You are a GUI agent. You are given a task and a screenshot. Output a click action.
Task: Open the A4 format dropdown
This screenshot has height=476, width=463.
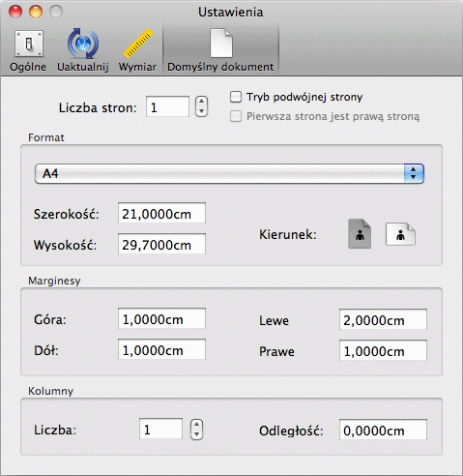(229, 173)
